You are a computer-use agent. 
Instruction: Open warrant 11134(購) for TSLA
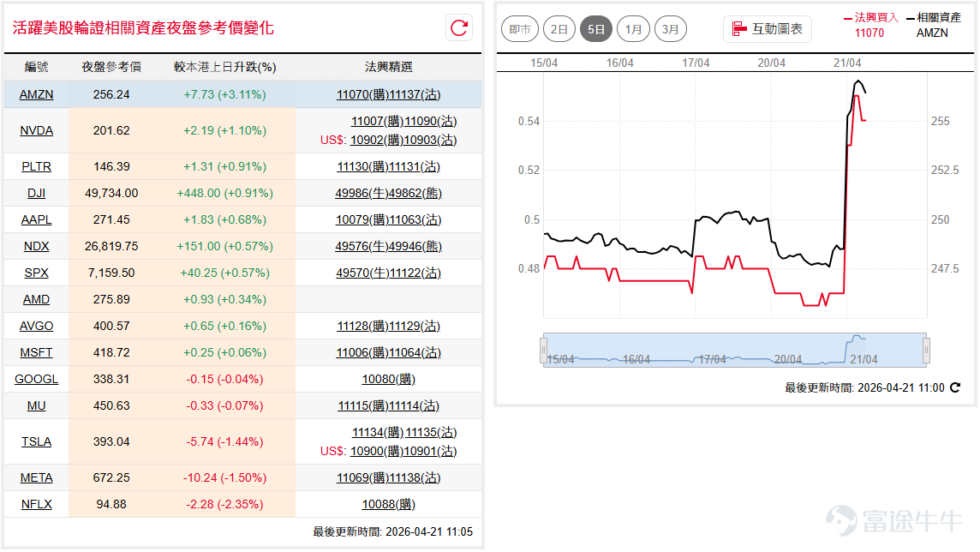click(378, 433)
